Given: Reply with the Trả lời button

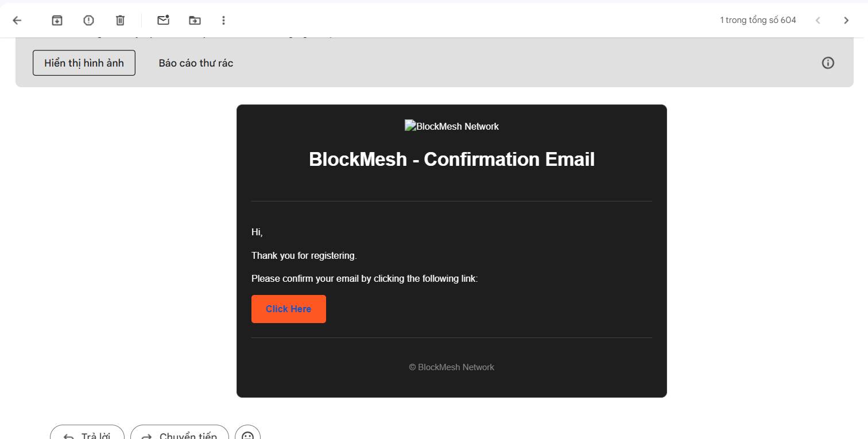Looking at the screenshot, I should (87, 432).
